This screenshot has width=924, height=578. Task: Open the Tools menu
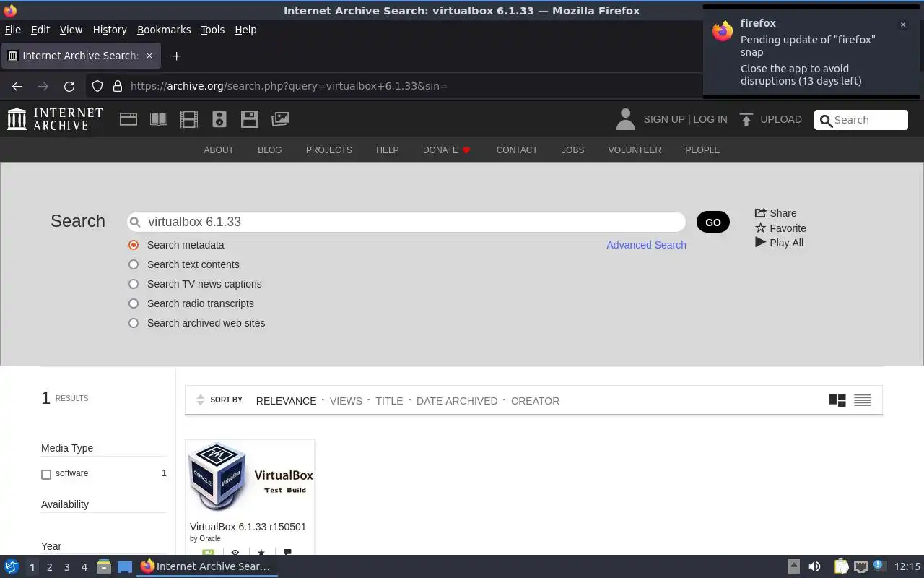212,30
